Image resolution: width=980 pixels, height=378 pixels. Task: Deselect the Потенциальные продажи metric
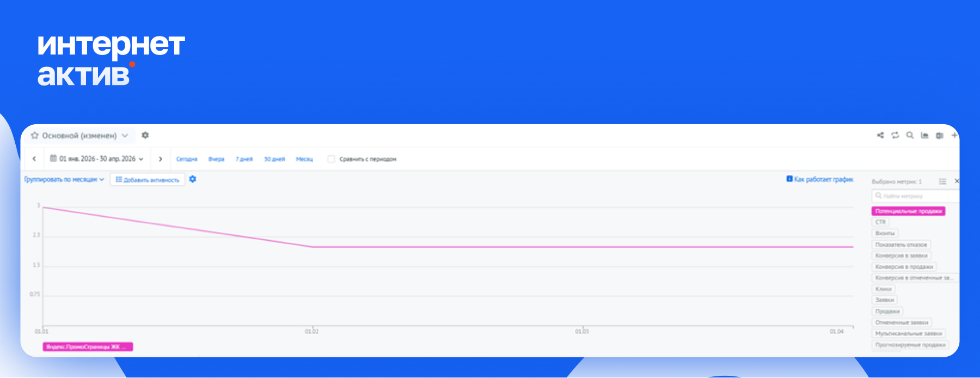908,211
